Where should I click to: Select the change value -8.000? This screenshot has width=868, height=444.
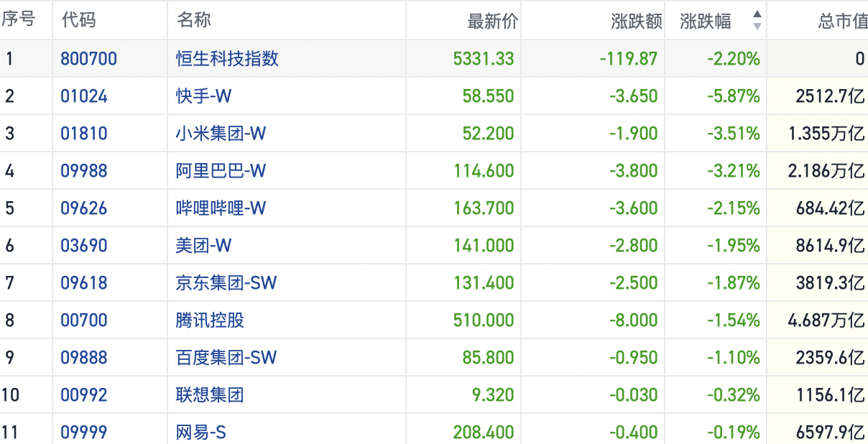tap(633, 320)
